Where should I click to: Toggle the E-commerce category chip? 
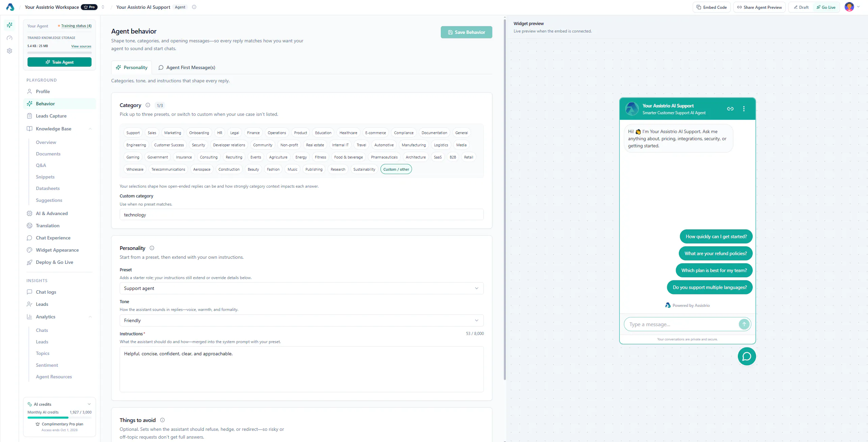tap(375, 133)
